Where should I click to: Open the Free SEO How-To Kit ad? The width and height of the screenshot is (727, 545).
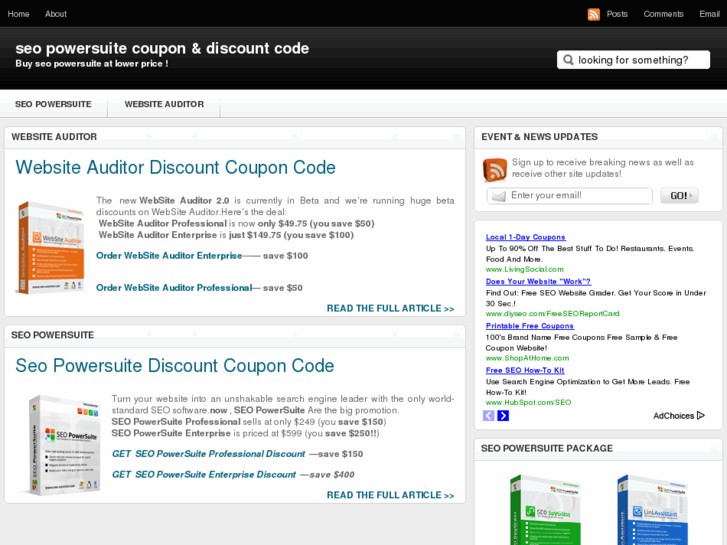click(x=525, y=370)
